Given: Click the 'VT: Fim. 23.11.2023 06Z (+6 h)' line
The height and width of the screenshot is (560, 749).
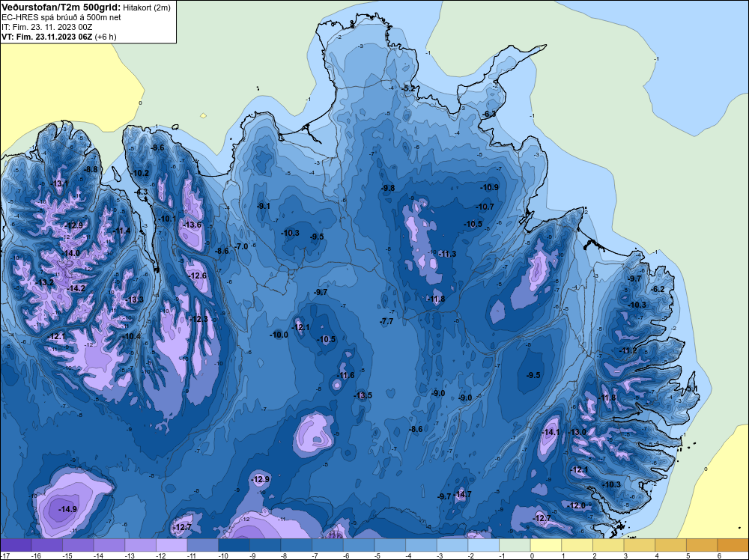Looking at the screenshot, I should (x=58, y=36).
